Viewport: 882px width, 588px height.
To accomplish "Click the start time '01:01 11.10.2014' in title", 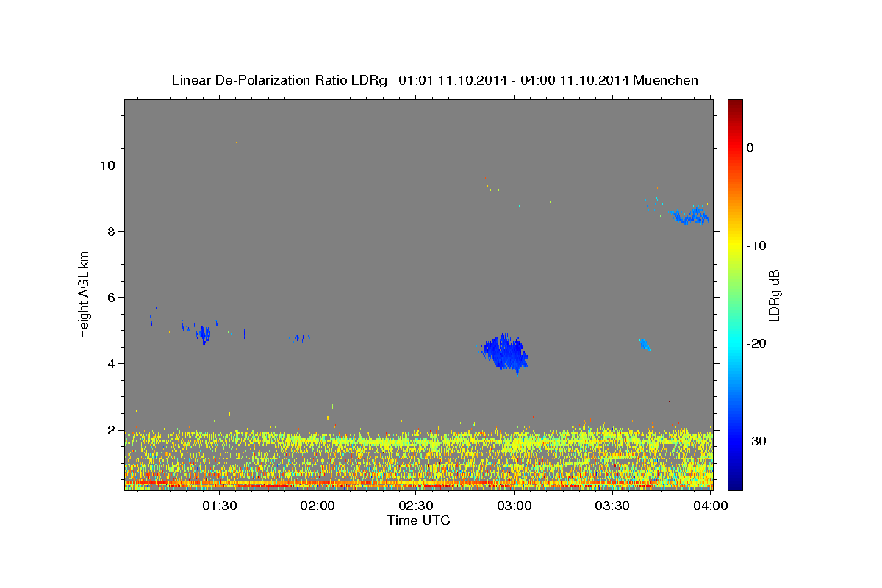I will tap(452, 80).
